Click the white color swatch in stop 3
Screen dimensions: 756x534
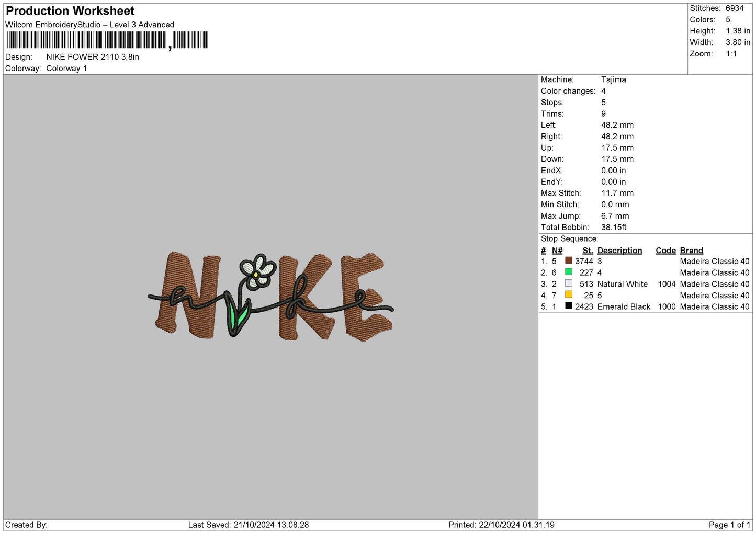[x=569, y=283]
